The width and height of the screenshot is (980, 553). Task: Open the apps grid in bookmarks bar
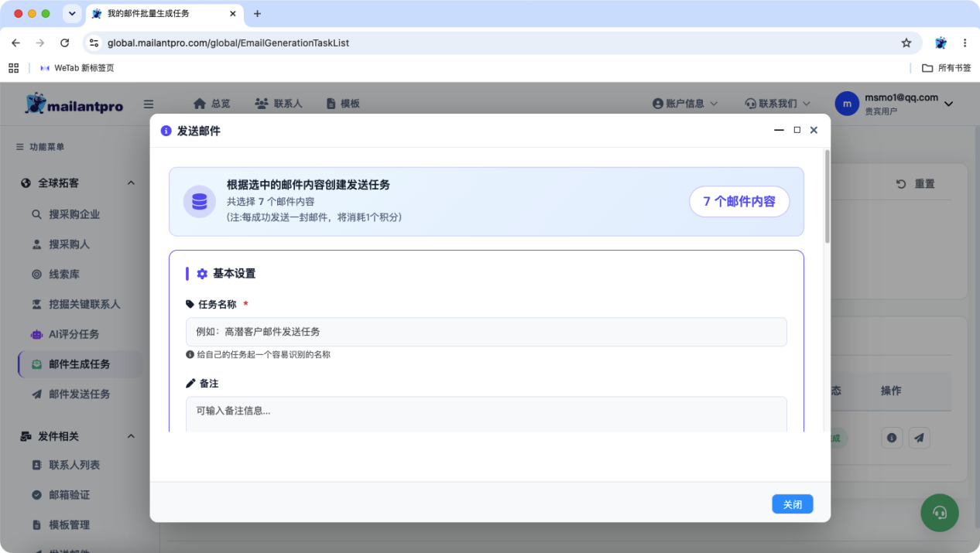point(13,68)
